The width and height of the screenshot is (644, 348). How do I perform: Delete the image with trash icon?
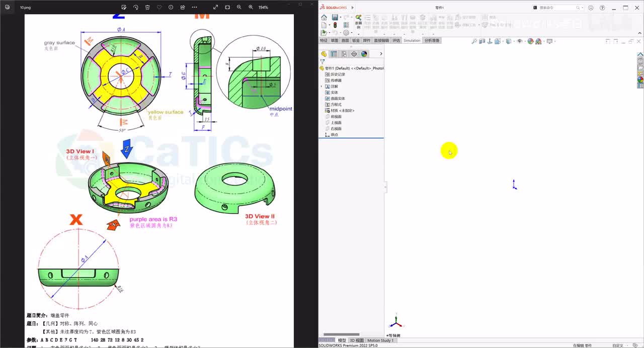(147, 8)
